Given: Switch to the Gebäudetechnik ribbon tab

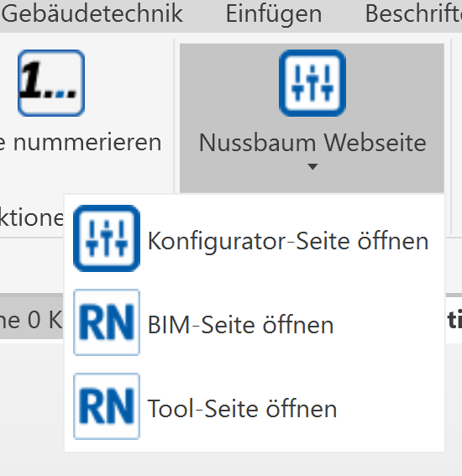Looking at the screenshot, I should click(92, 14).
